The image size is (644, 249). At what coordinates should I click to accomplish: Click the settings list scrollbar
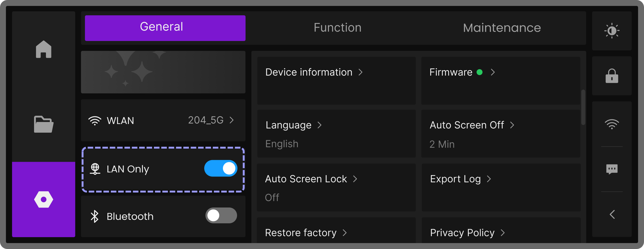coord(583,107)
